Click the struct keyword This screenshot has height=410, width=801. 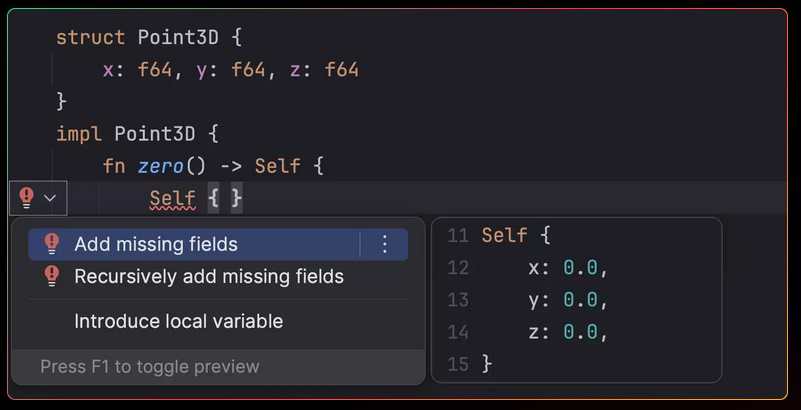point(90,38)
